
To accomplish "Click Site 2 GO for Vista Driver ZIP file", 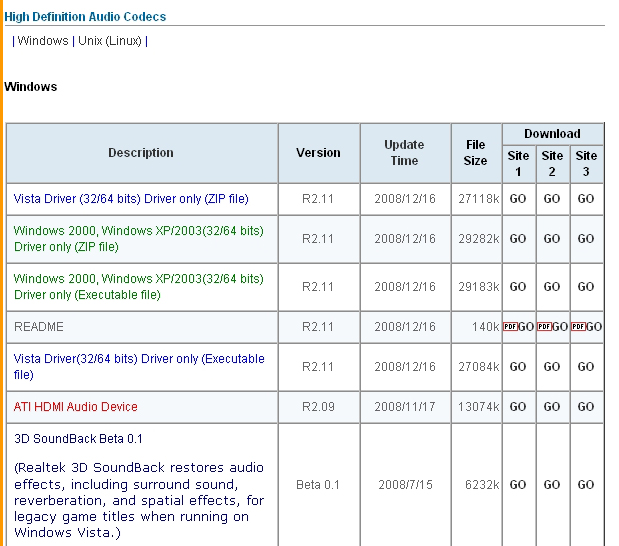I will 552,199.
